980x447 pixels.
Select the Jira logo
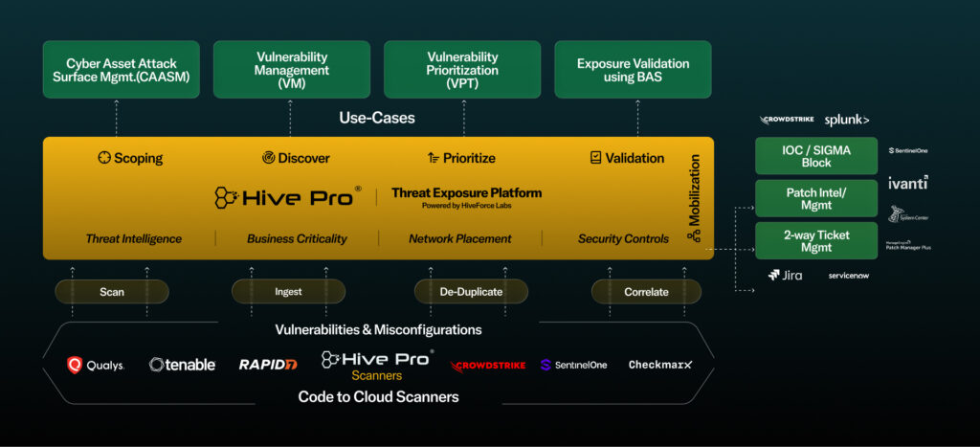point(785,276)
